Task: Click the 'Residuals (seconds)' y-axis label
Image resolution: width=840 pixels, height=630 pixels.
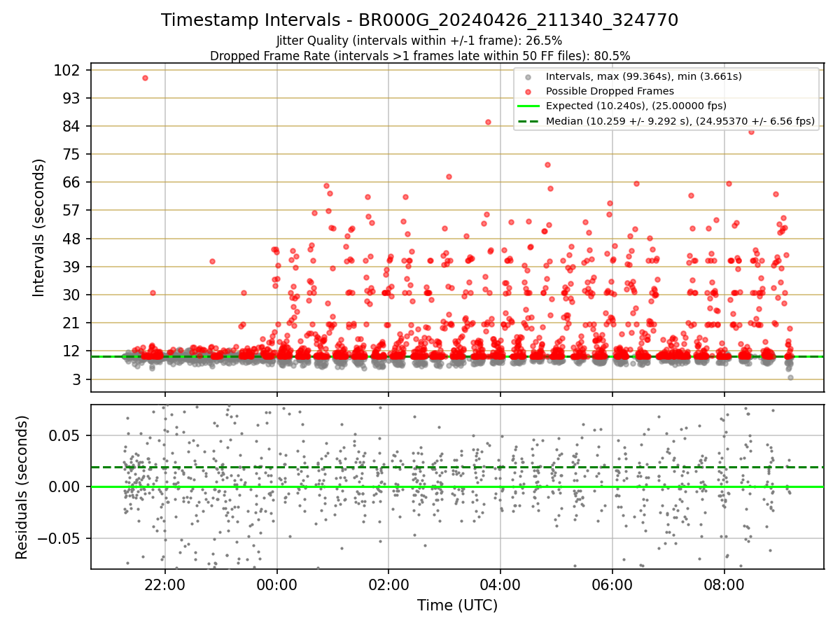Action: pyautogui.click(x=22, y=487)
